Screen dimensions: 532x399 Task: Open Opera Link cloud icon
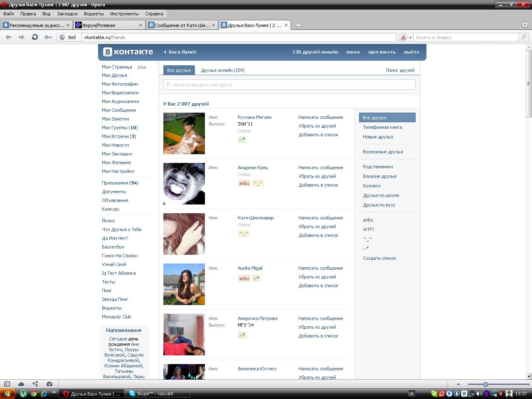(x=21, y=384)
